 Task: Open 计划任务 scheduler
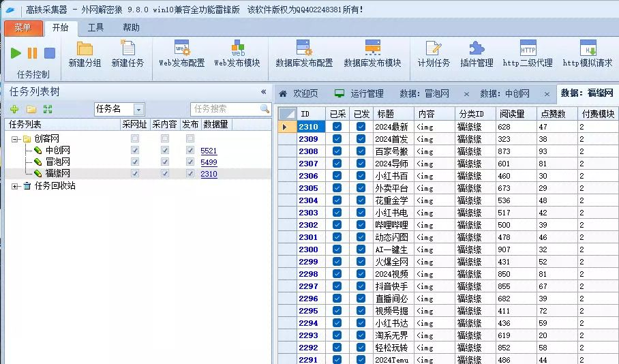pyautogui.click(x=434, y=54)
